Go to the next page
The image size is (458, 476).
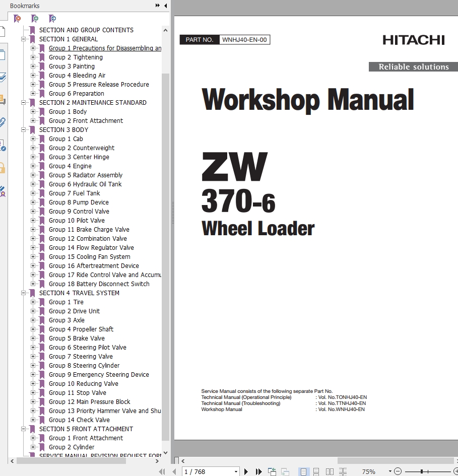click(246, 471)
